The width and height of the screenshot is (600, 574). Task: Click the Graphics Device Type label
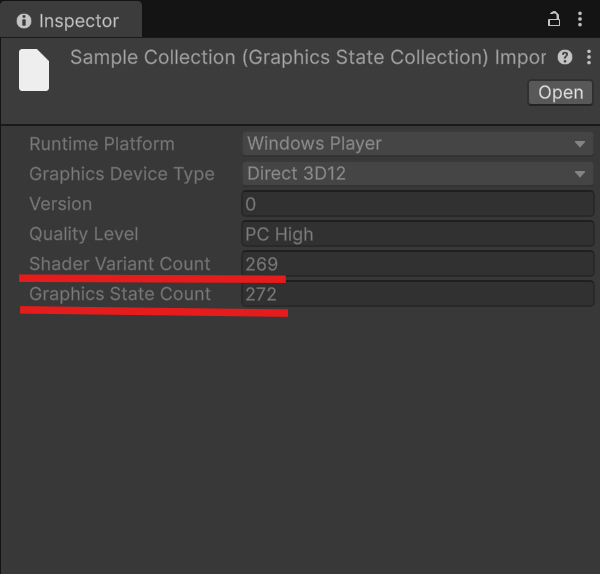(122, 174)
